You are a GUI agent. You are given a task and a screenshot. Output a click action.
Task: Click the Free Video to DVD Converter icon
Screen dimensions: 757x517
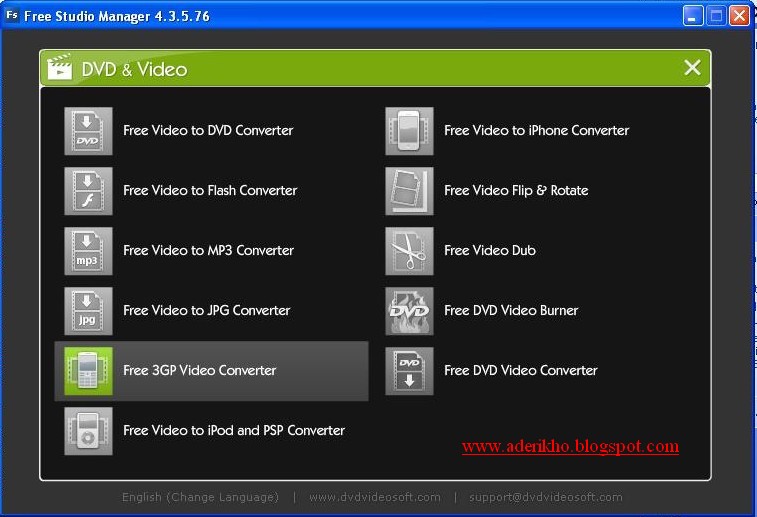click(88, 131)
